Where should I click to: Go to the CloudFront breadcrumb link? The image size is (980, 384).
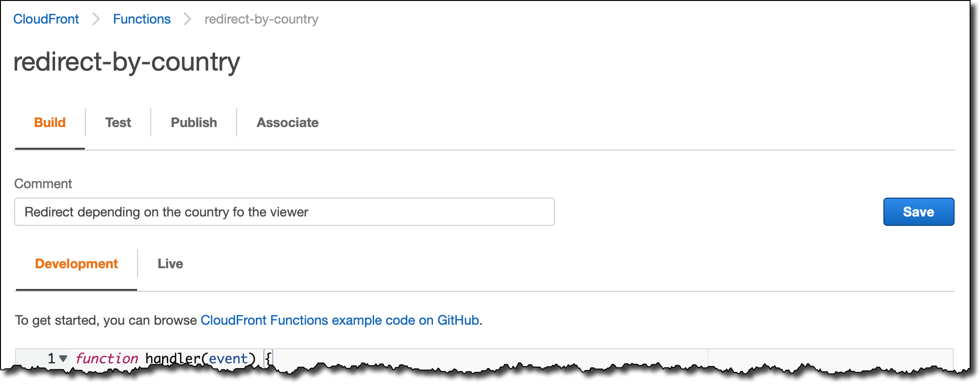click(x=46, y=19)
